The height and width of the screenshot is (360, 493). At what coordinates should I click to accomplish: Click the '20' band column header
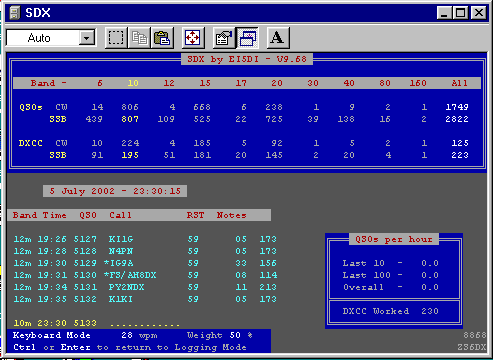coord(277,83)
